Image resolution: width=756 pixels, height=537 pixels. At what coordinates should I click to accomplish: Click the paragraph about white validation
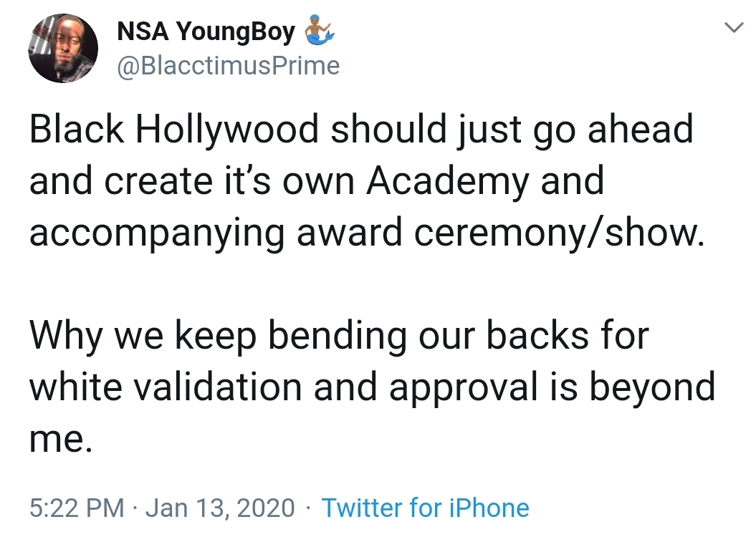click(372, 387)
